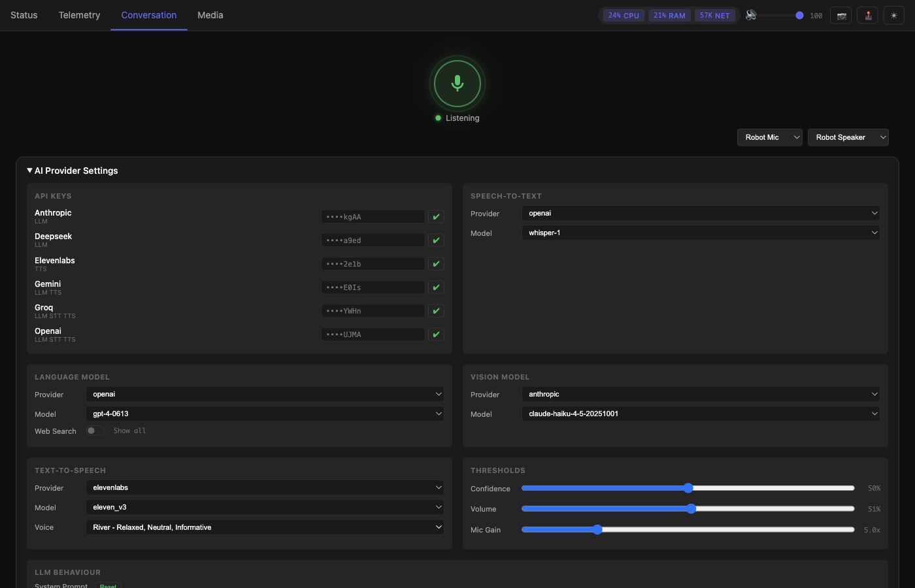Open the joystick control icon
Screen dimensions: 915x588
(868, 16)
